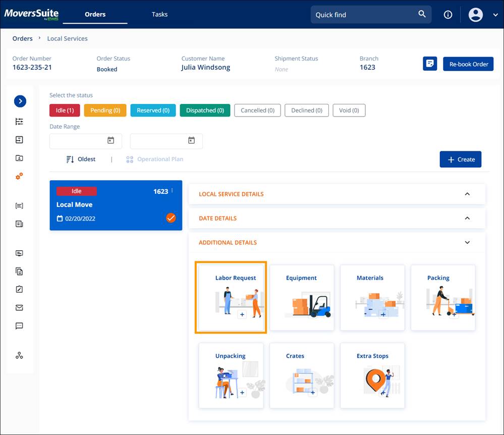
Task: Collapse the Local Service Details section
Action: [467, 194]
